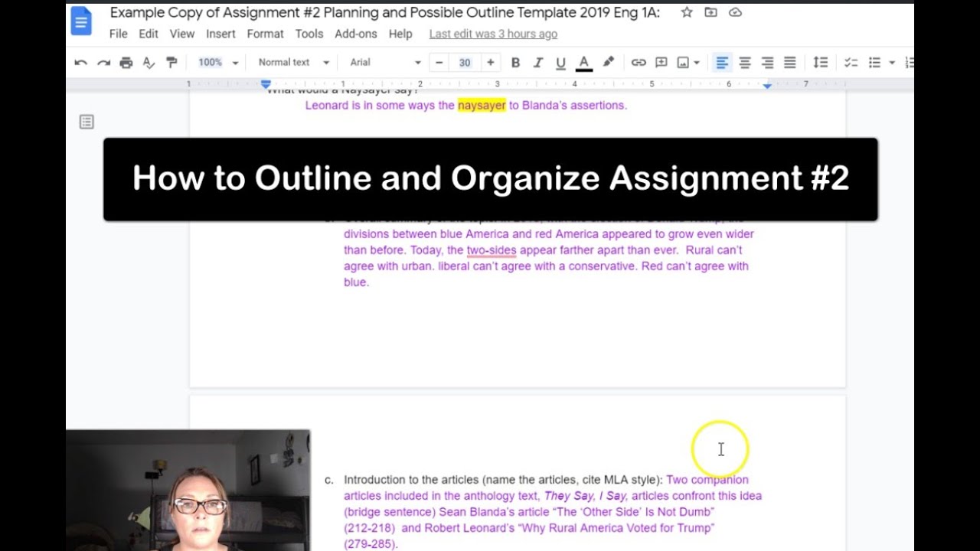
Task: Toggle underline formatting
Action: point(560,63)
